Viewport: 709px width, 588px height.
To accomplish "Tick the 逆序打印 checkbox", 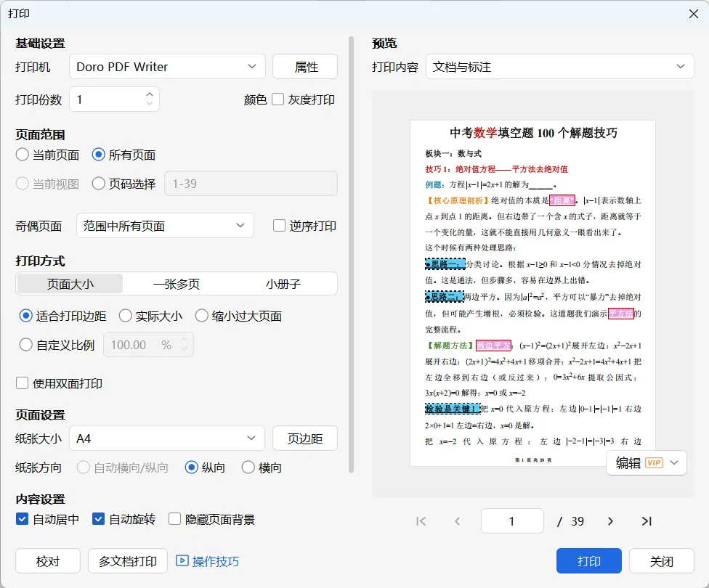I will click(279, 226).
